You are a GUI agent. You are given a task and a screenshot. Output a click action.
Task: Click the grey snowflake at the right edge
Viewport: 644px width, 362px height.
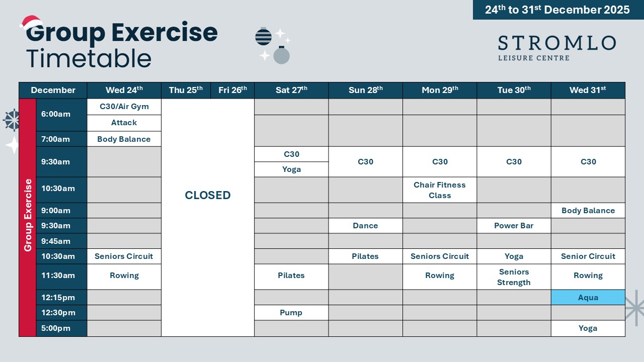[634, 308]
